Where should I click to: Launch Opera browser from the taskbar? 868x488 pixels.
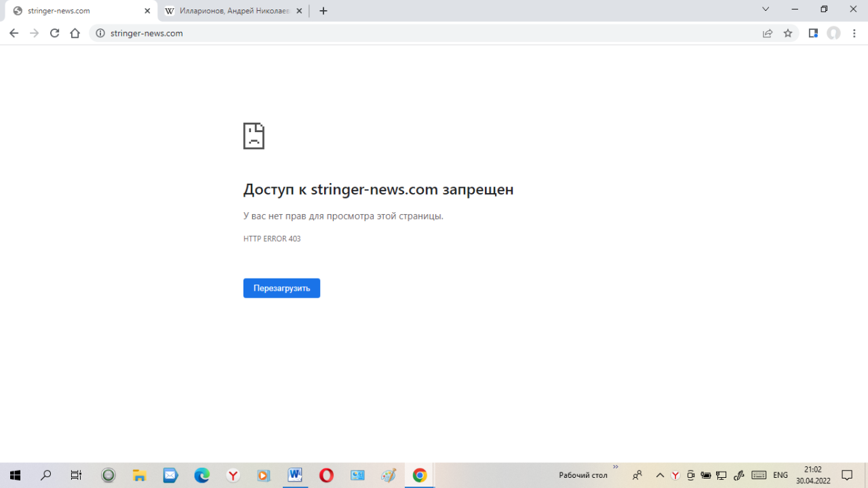click(326, 475)
